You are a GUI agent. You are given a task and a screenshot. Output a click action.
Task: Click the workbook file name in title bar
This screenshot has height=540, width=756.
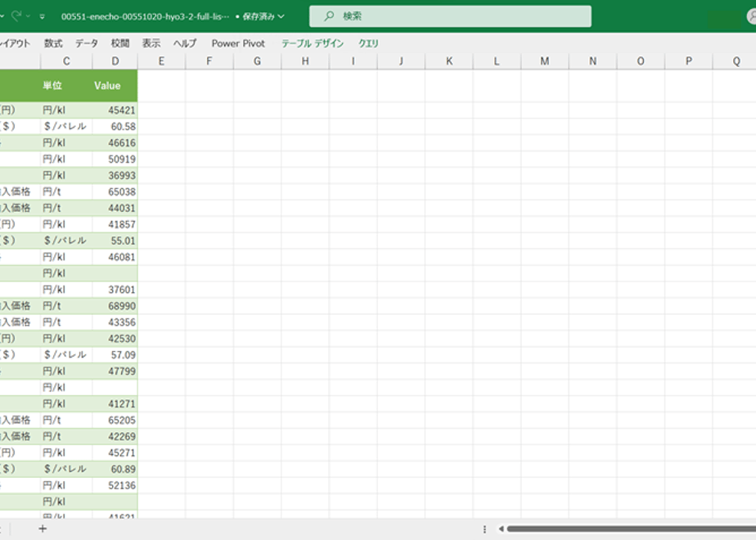pos(145,16)
